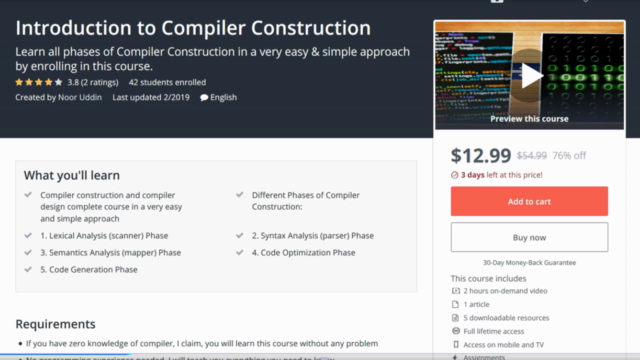This screenshot has width=640, height=360.
Task: Click the crossed-out $54.99 original price
Action: point(531,156)
